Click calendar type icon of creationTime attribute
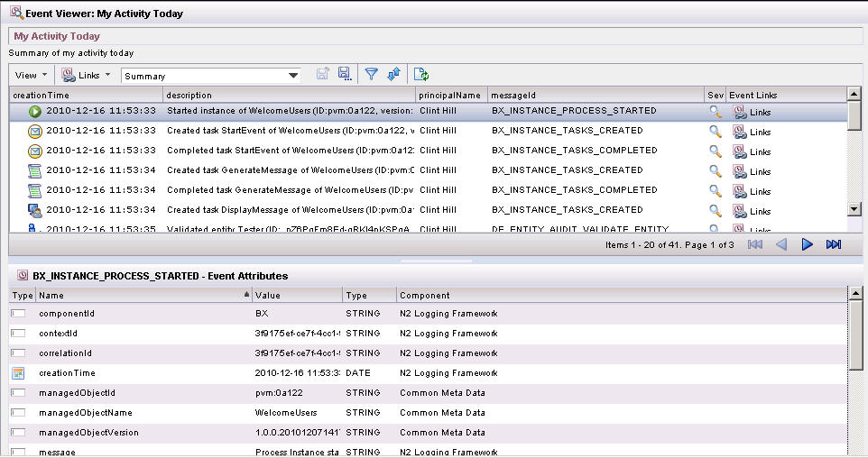This screenshot has width=868, height=458. (x=18, y=373)
